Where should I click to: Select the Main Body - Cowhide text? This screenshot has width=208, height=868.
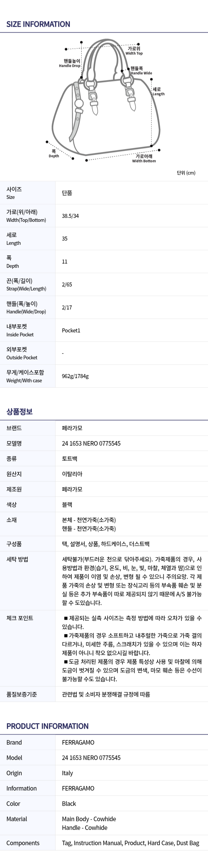click(89, 819)
